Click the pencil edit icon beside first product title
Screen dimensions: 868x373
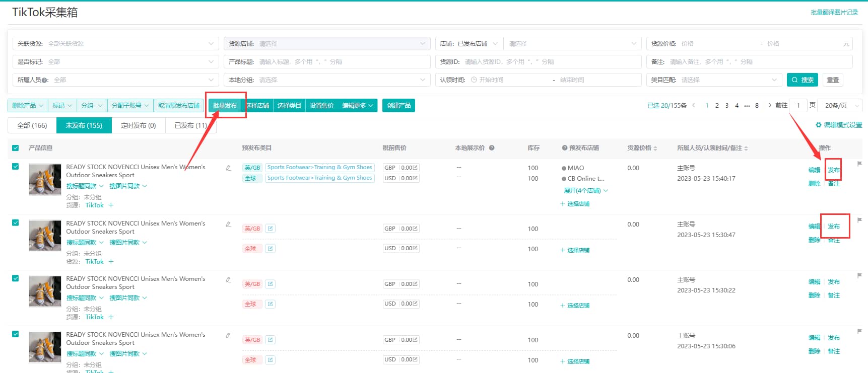pos(228,168)
